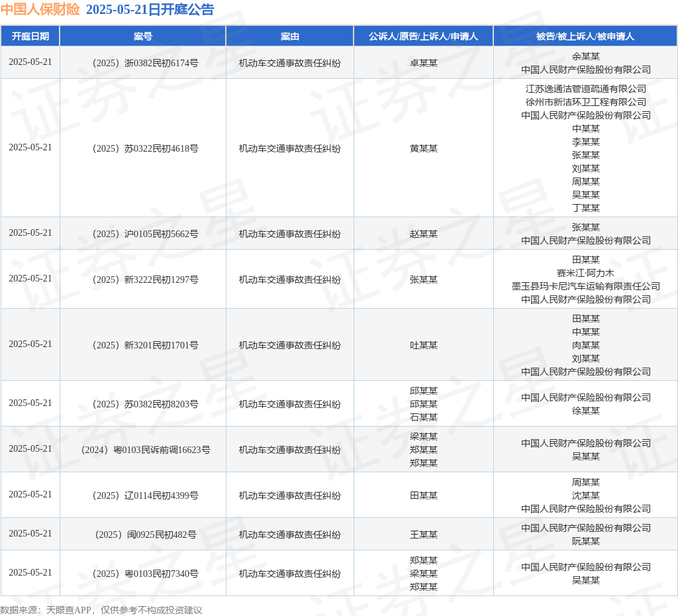This screenshot has width=678, height=616.
Task: Select plaintiff 石某某
Action: 424,417
